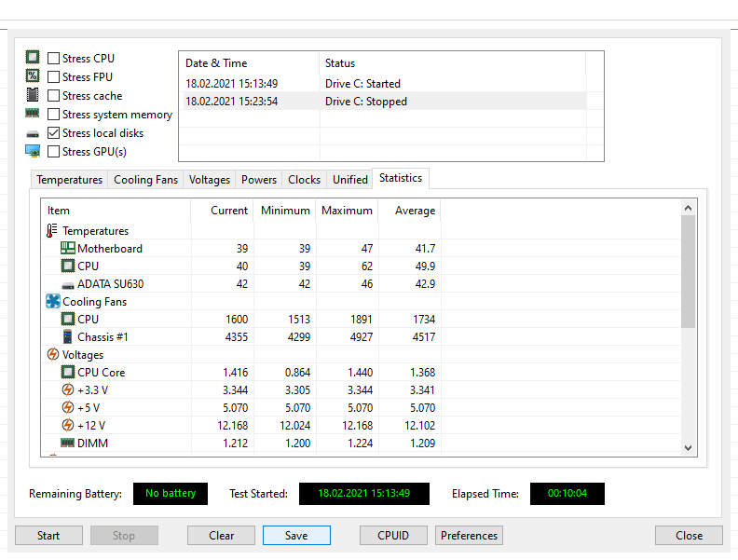Select the DIMM voltage row label
Screen dimensions: 738x560
93,444
